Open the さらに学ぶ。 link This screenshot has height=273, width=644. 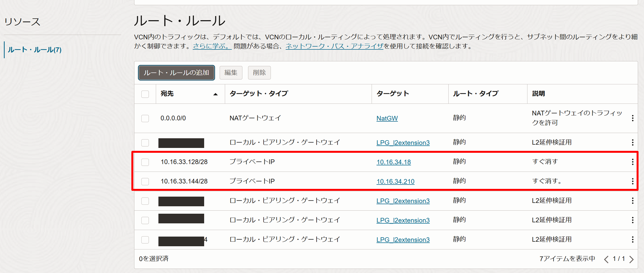[212, 46]
